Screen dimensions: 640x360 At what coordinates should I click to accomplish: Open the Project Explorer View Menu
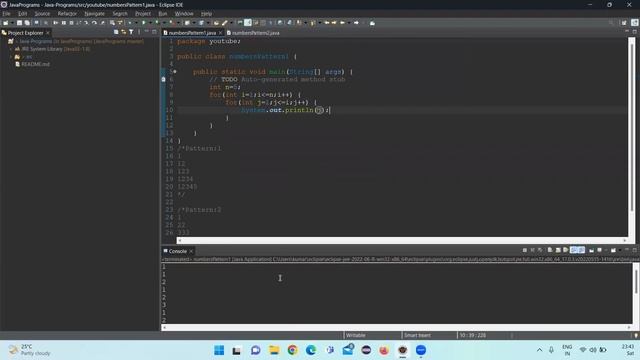pos(139,32)
